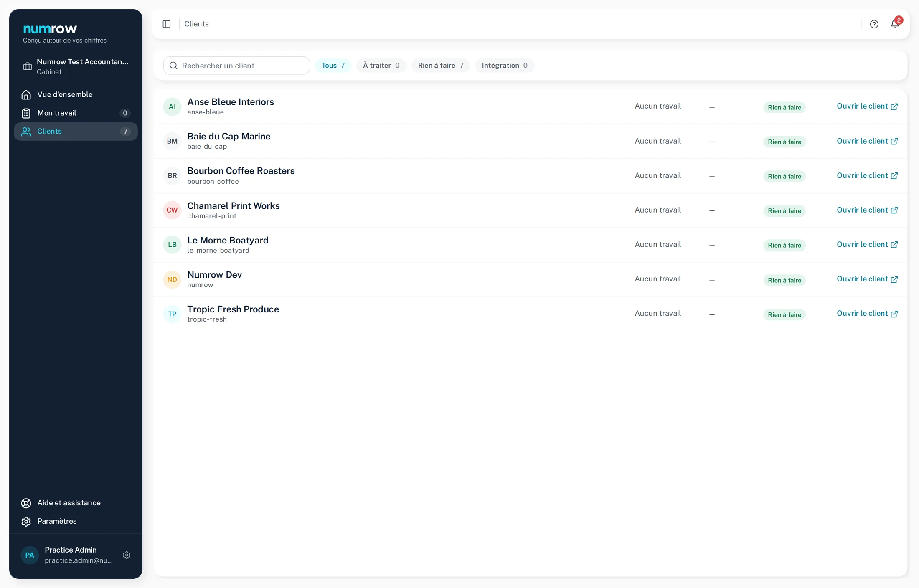Focus the Rechercher un client search field
Image resolution: width=919 pixels, height=588 pixels.
[x=236, y=66]
